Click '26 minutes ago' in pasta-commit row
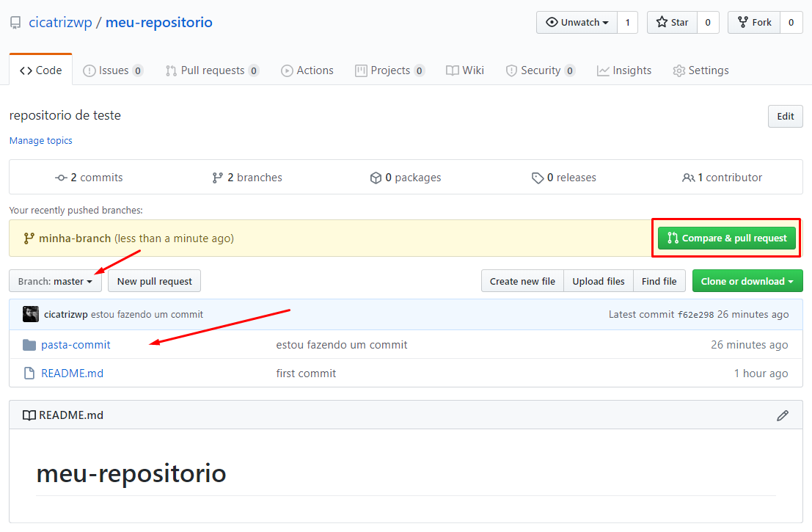This screenshot has height=532, width=812. [x=750, y=345]
